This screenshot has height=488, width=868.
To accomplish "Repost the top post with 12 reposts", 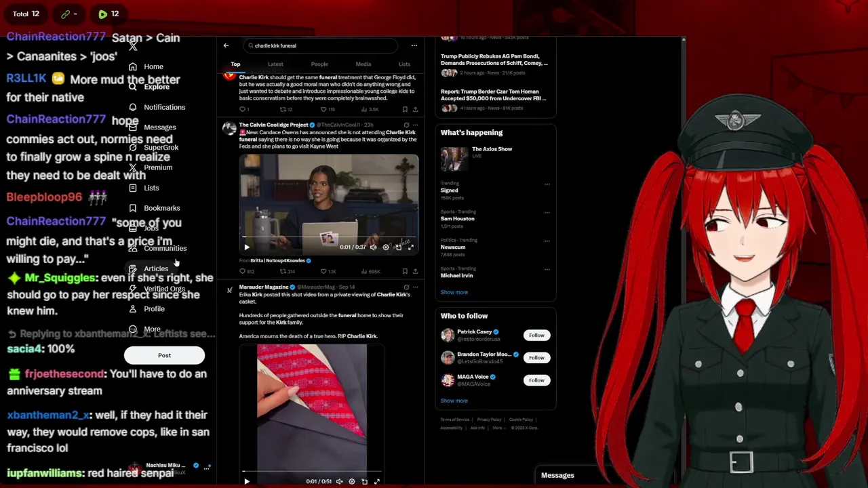I will [x=286, y=109].
